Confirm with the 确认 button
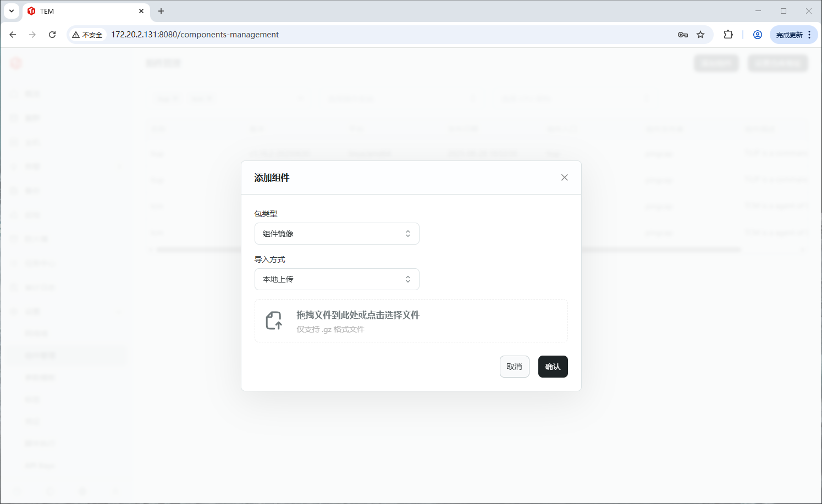 553,367
